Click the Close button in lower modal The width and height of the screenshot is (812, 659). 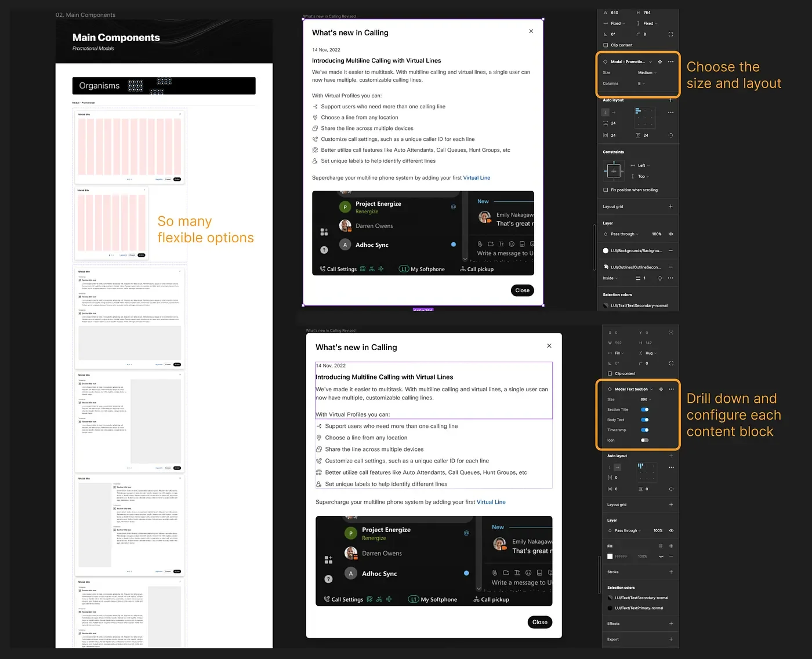tap(540, 622)
